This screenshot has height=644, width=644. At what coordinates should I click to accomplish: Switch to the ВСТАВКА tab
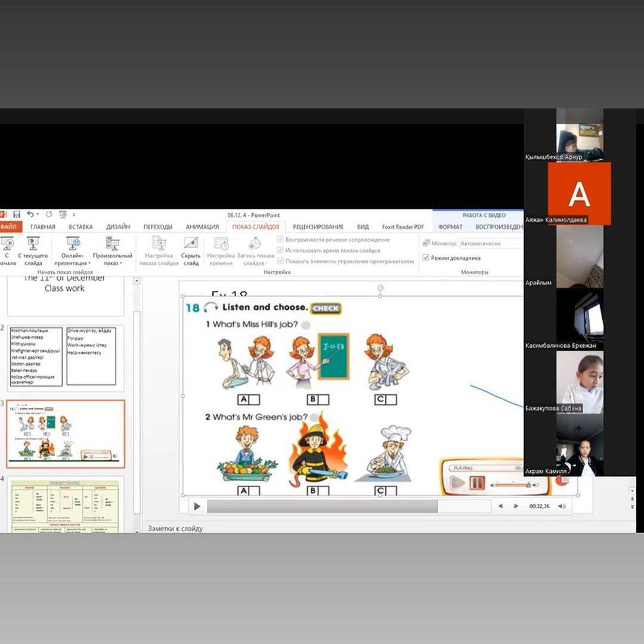click(x=80, y=227)
